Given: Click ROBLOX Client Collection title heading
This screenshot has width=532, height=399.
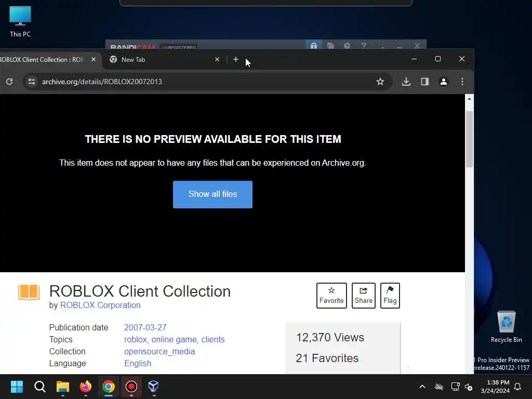Looking at the screenshot, I should pyautogui.click(x=140, y=291).
